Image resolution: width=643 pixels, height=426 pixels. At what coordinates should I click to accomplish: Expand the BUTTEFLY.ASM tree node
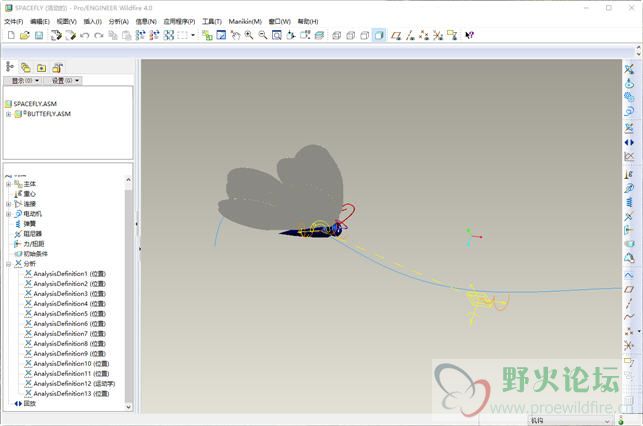(8, 114)
